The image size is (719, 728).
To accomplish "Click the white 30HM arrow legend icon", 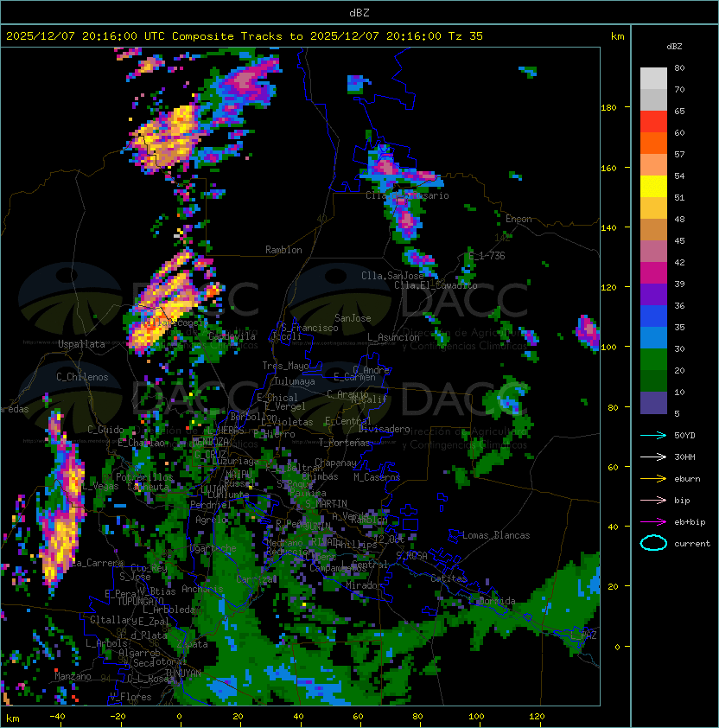I will click(653, 457).
